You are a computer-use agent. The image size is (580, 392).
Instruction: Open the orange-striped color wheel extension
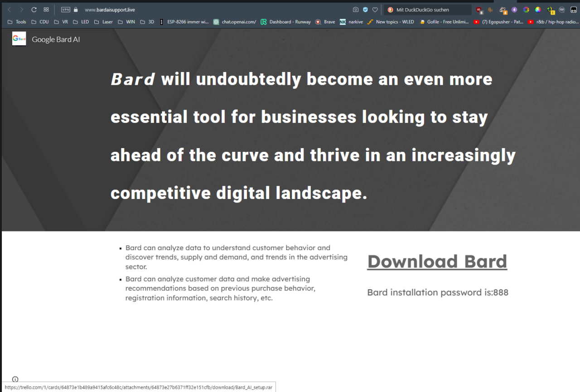[526, 10]
